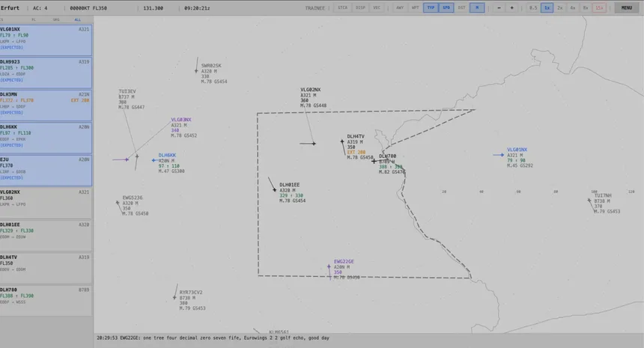Screen dimensions: 644x348
Task: Toggle the SPD label display
Action: (x=446, y=7)
